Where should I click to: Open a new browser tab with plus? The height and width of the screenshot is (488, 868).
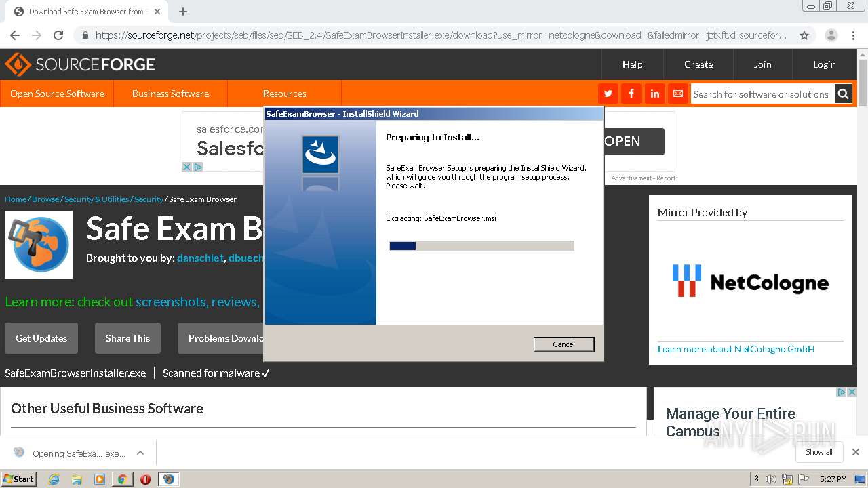[183, 12]
